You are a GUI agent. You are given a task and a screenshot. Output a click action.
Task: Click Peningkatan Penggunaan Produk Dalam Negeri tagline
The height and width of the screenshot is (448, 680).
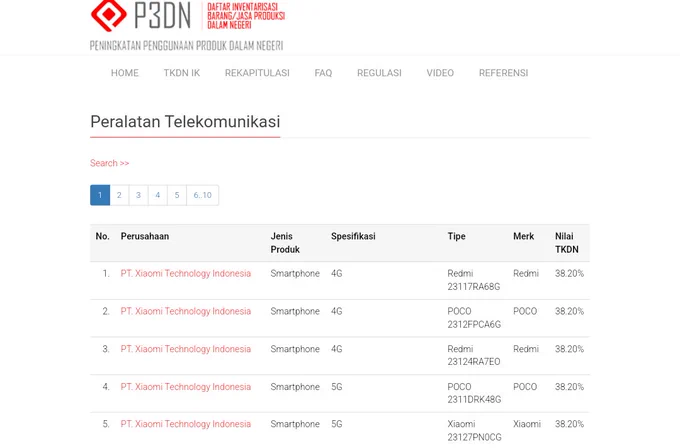(x=186, y=46)
